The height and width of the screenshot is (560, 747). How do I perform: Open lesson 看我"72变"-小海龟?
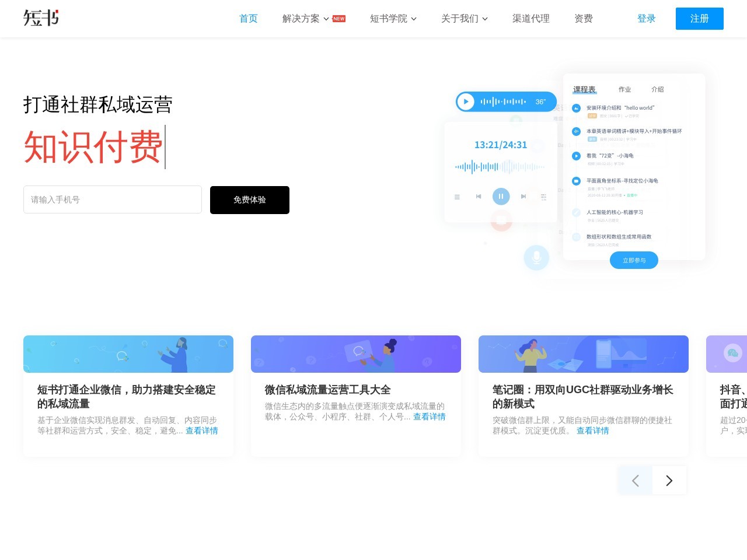click(610, 156)
